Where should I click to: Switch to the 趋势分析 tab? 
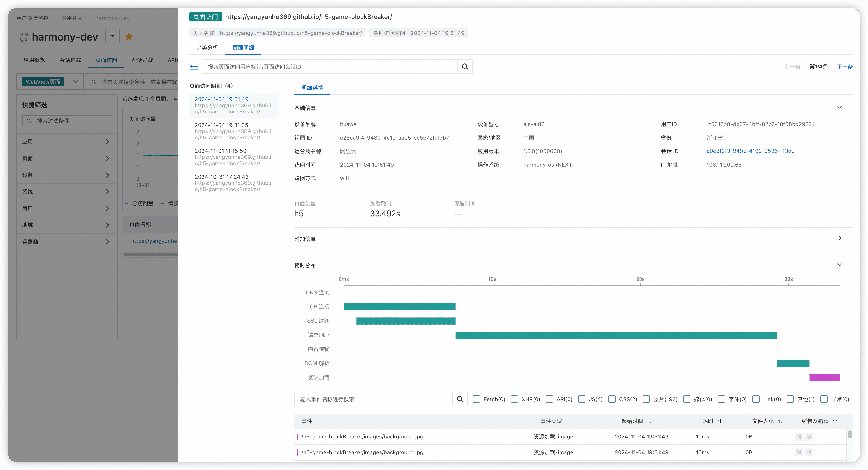(207, 47)
